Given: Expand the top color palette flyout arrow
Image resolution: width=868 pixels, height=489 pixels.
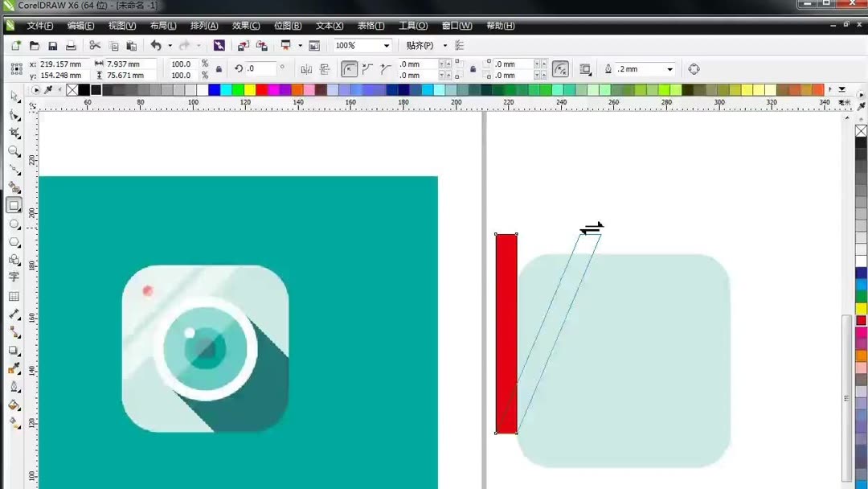Looking at the screenshot, I should tap(842, 89).
